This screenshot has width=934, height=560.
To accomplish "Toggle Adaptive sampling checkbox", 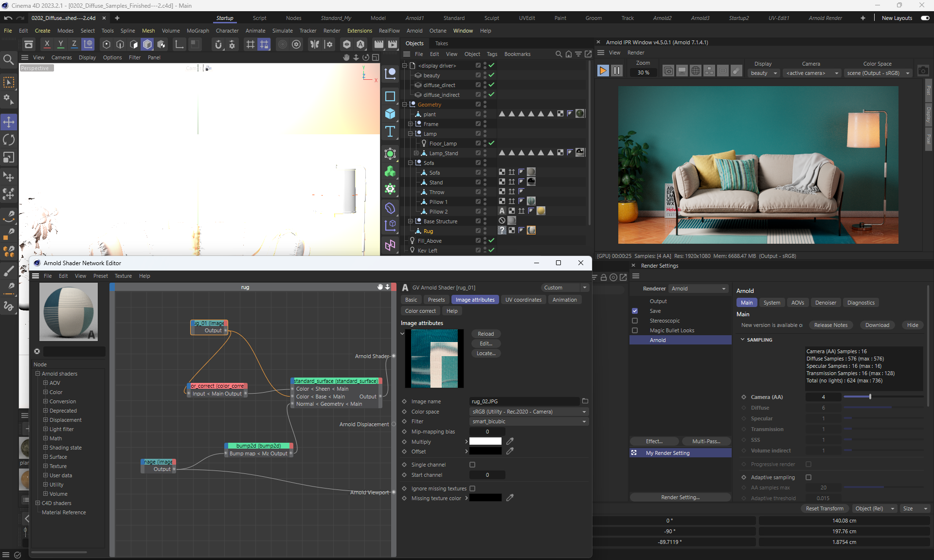I will pos(808,477).
